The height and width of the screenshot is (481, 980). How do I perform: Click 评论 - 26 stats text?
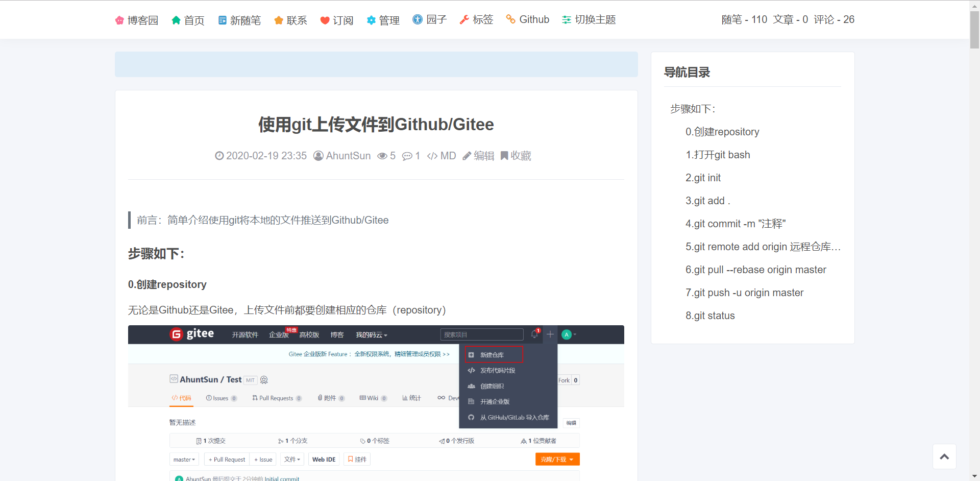coord(834,19)
